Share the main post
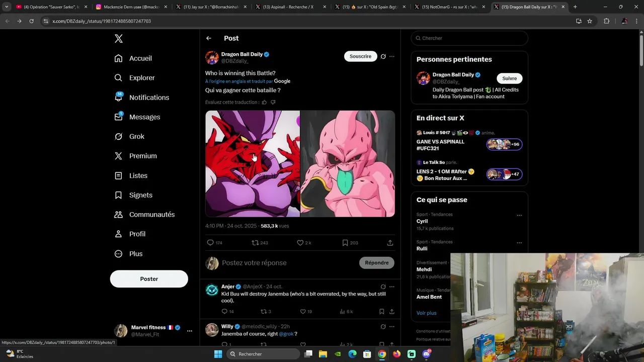The image size is (644, 362). click(390, 243)
